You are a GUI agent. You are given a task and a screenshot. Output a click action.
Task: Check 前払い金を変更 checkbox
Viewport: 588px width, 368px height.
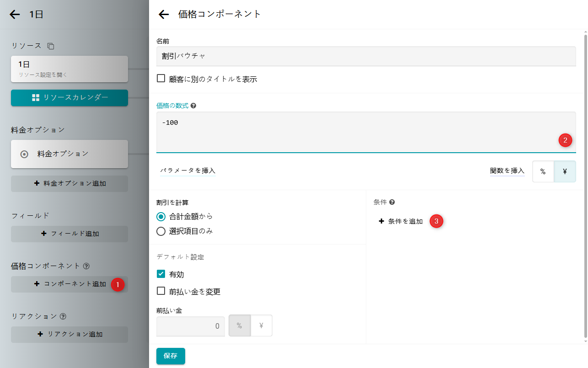coord(161,291)
